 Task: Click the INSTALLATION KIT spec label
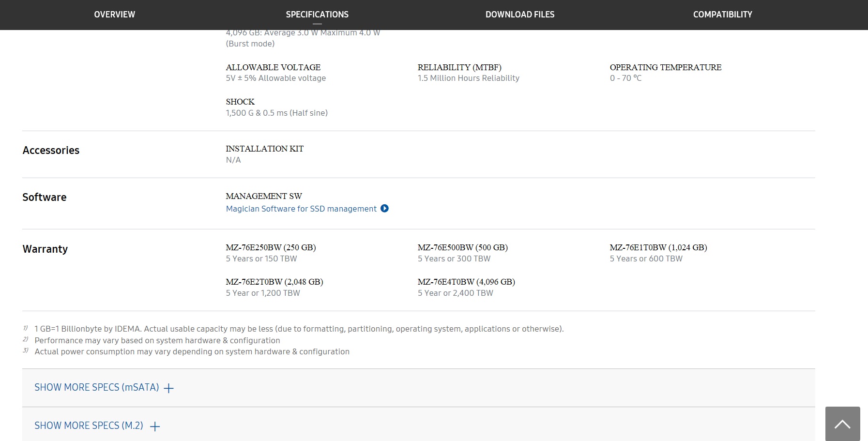(x=264, y=149)
